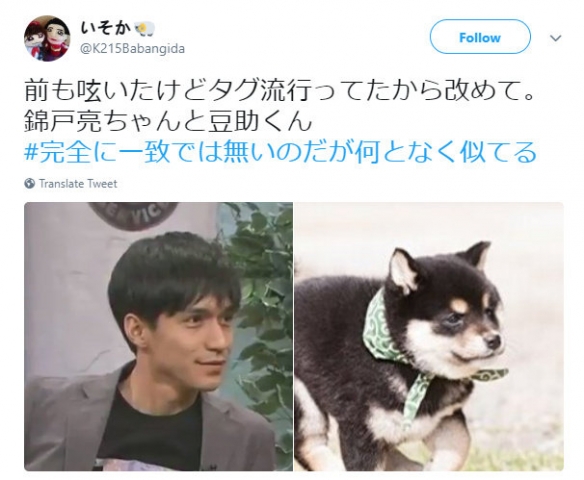Image resolution: width=584 pixels, height=480 pixels.
Task: Click the tweet's first line starting with 前も呟いたけど
Action: 279,91
